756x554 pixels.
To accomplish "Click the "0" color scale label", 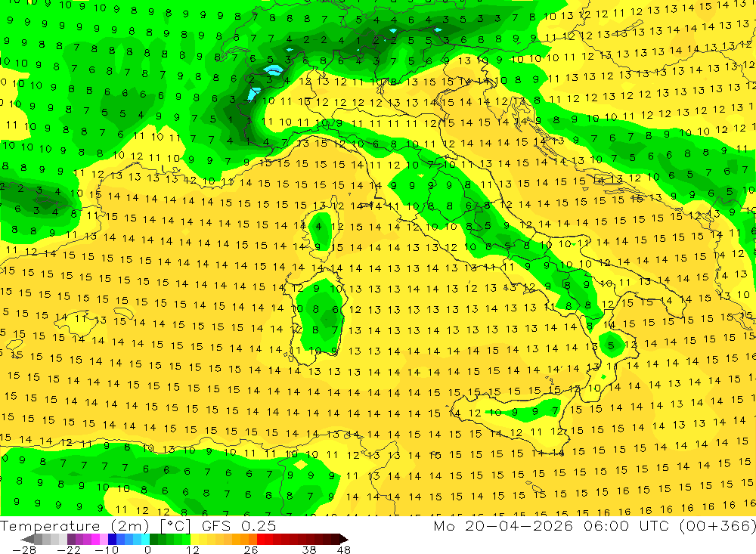I will click(x=147, y=549).
